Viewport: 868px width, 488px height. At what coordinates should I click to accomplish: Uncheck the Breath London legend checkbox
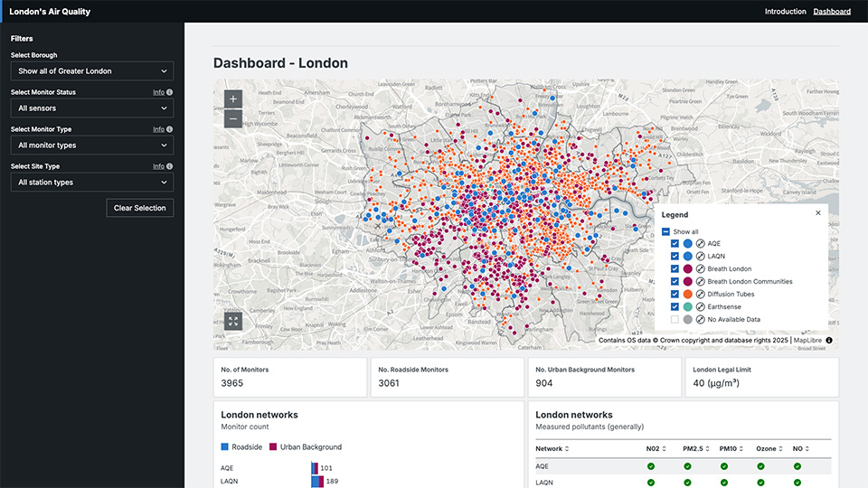tap(675, 269)
